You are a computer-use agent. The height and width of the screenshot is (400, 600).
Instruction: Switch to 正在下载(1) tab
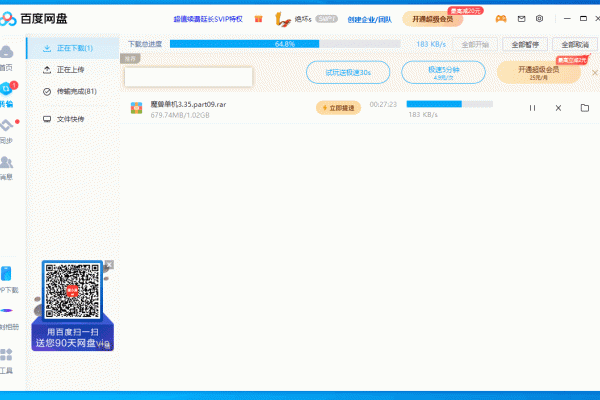[73, 48]
